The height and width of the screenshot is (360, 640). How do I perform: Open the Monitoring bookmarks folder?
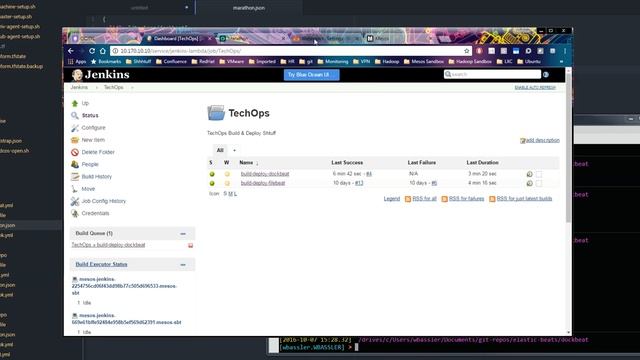333,62
